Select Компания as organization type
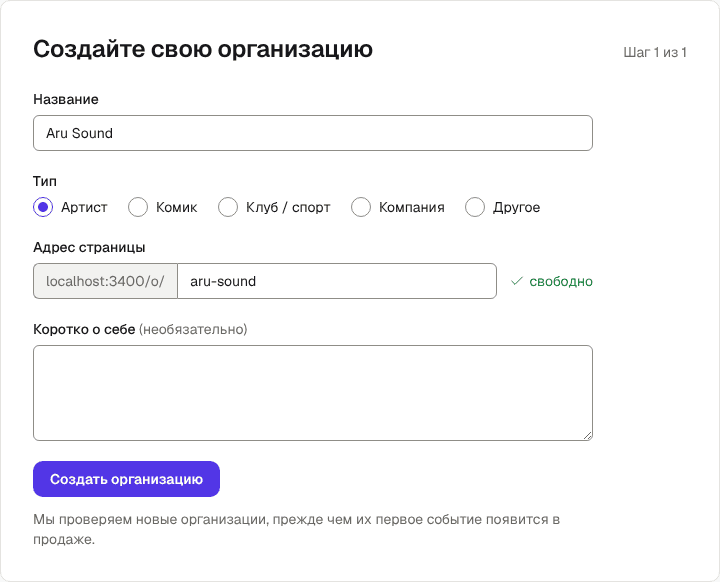 point(361,207)
